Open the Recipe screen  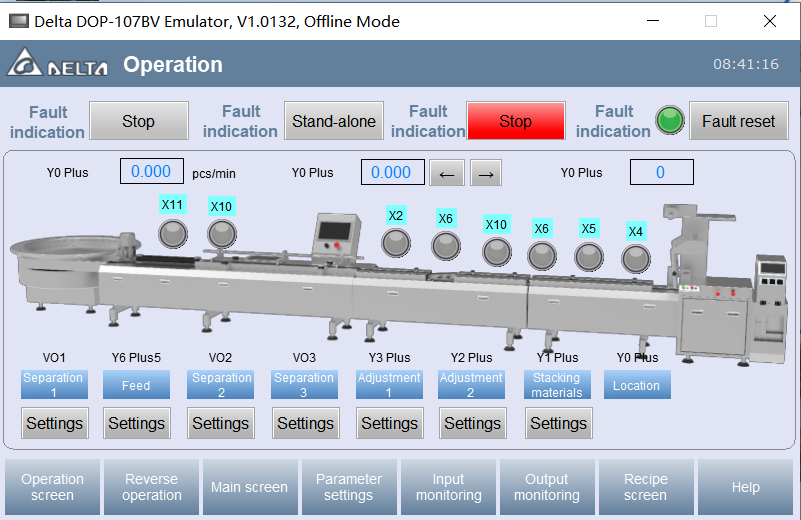pyautogui.click(x=646, y=487)
